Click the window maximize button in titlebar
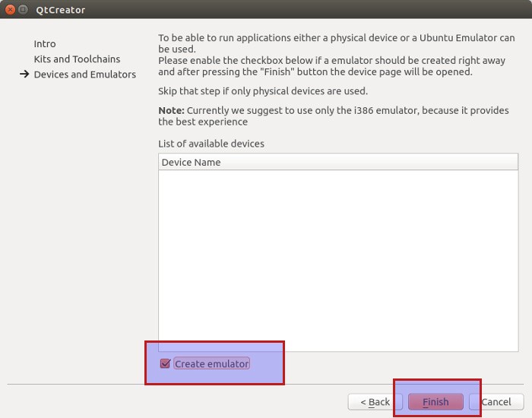This screenshot has width=532, height=418. (x=23, y=9)
